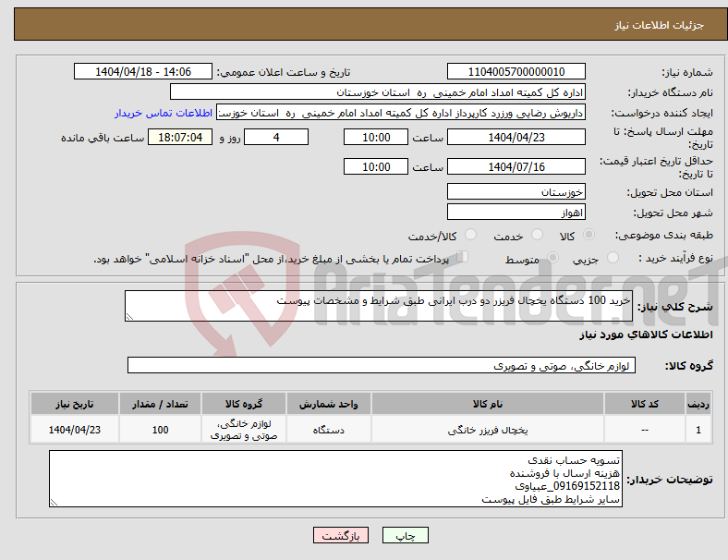Click the لوازم خانگی، صوتی و تصویری table cell

(x=244, y=430)
